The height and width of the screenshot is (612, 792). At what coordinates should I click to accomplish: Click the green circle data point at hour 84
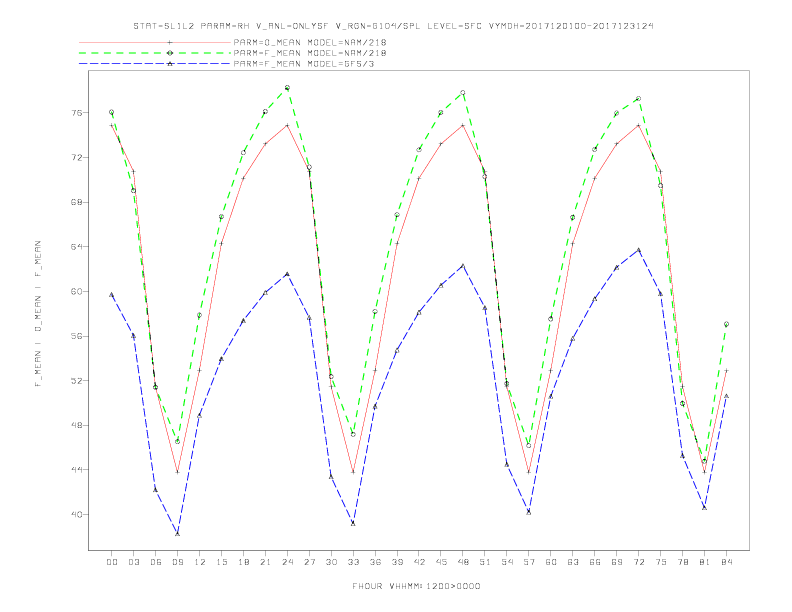[726, 324]
